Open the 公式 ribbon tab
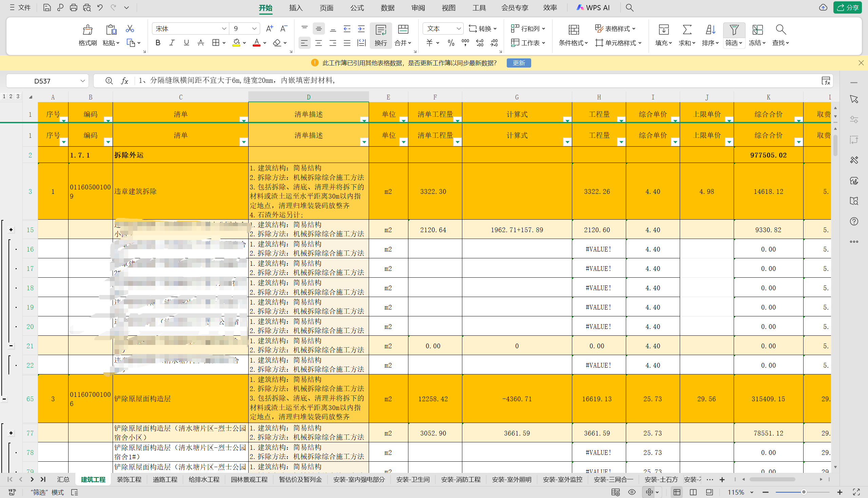 (357, 7)
